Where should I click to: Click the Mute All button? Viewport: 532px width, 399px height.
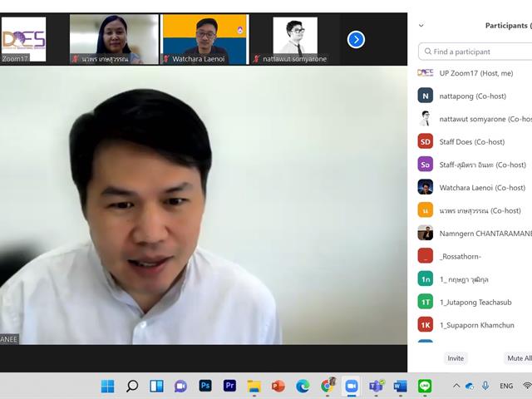point(518,358)
